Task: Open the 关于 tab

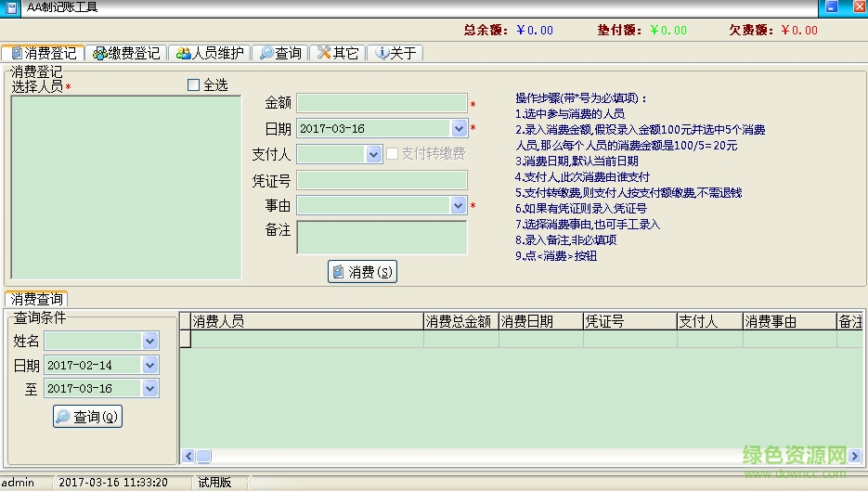Action: pos(395,53)
